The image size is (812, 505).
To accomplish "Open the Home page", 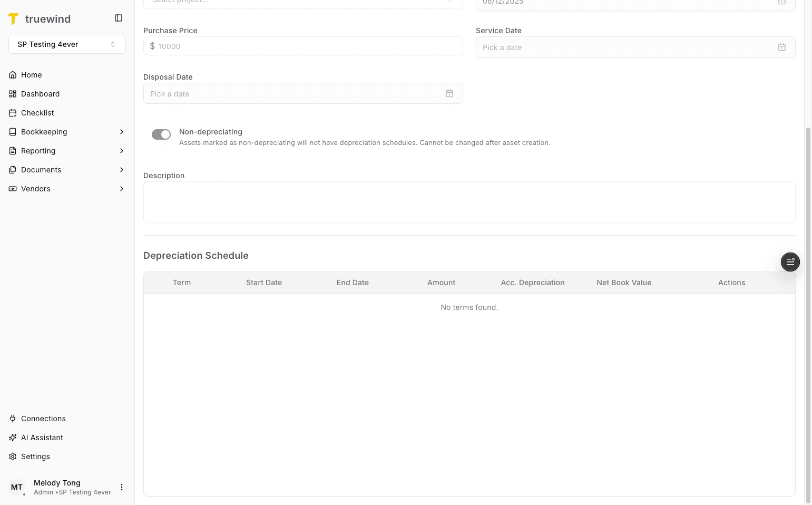I will click(x=31, y=74).
